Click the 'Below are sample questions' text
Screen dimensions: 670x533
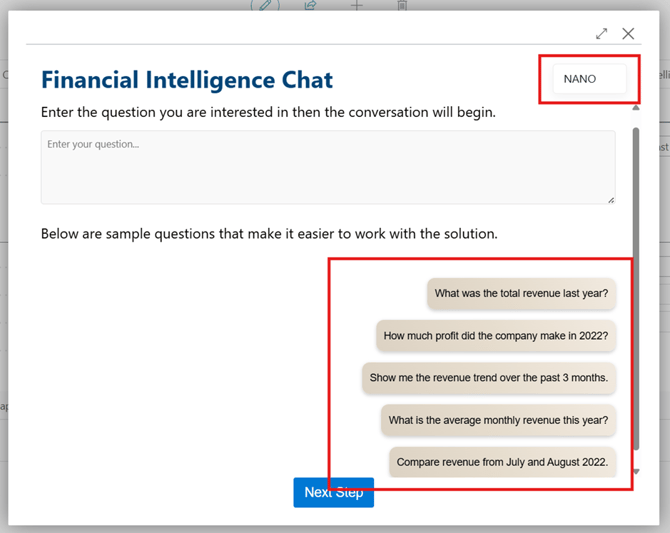point(269,234)
